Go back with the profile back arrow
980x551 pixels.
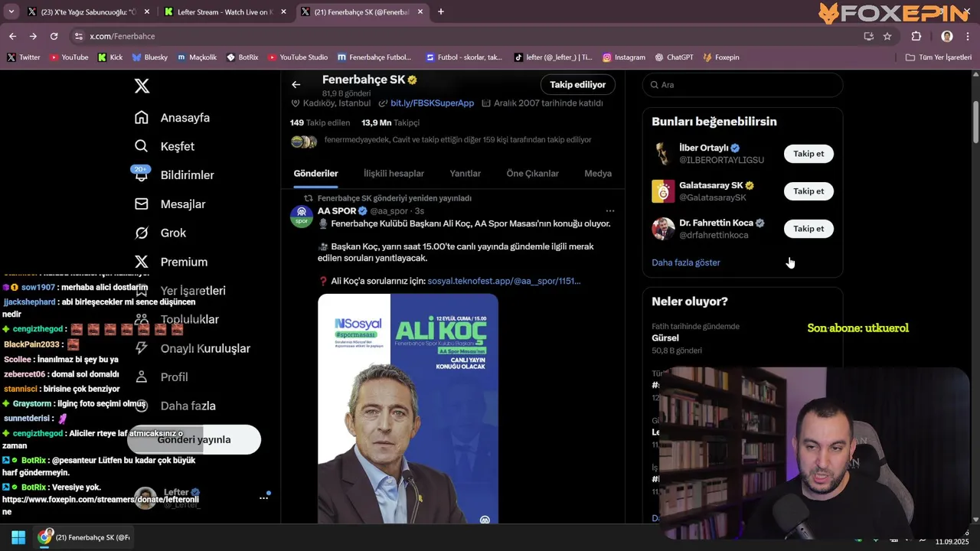[x=296, y=85]
